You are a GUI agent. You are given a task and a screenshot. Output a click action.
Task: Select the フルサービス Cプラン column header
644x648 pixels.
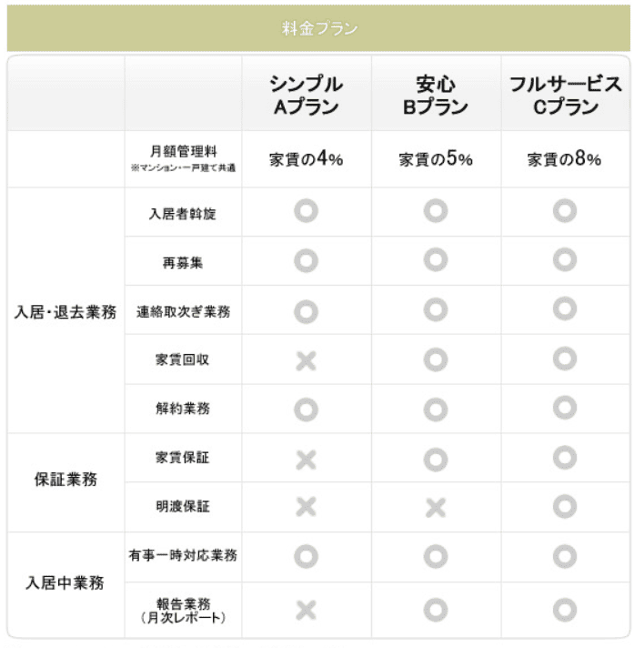coord(565,95)
